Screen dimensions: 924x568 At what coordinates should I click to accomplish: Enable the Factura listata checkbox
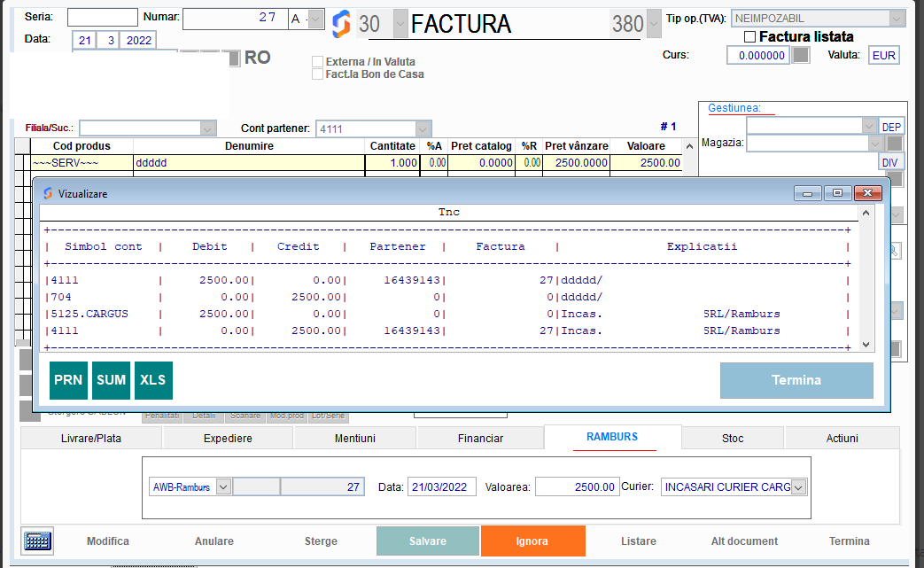point(749,36)
